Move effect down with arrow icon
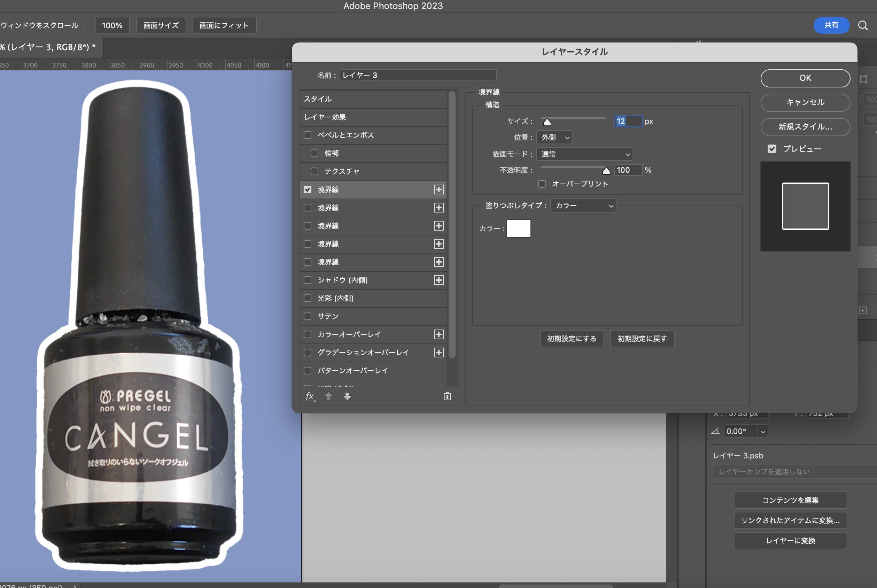 point(347,396)
